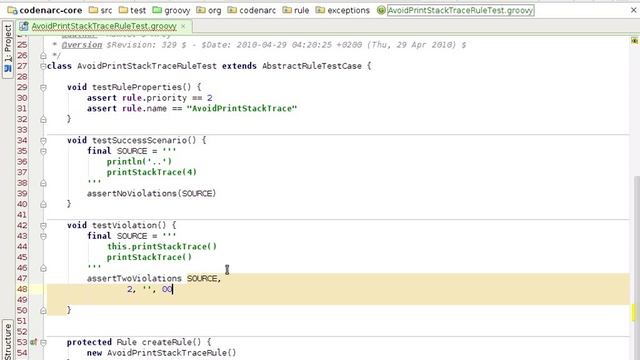Click override gutter icon on line 53
Image resolution: width=640 pixels, height=360 pixels.
point(33,342)
